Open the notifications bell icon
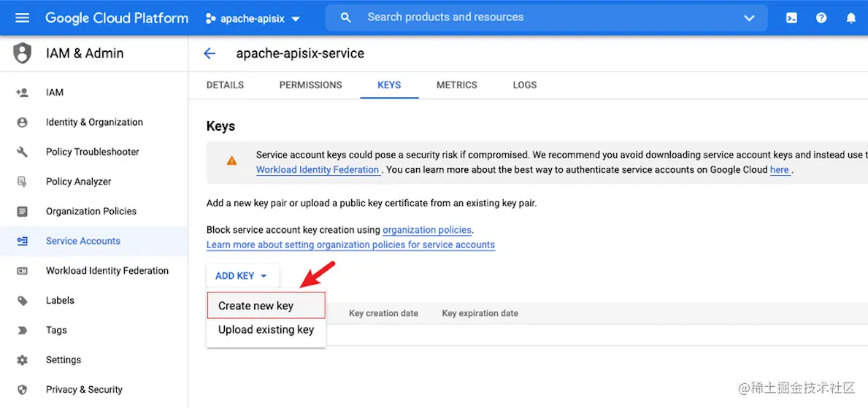Image resolution: width=868 pixels, height=408 pixels. [850, 18]
